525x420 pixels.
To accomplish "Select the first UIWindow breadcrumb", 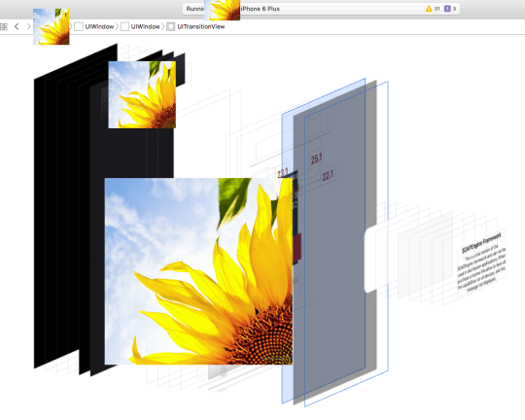I will (94, 26).
